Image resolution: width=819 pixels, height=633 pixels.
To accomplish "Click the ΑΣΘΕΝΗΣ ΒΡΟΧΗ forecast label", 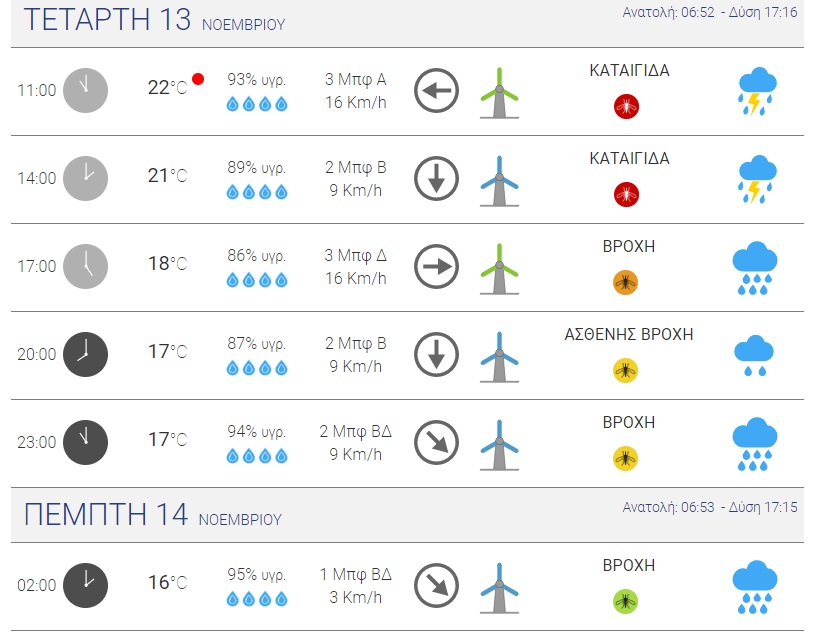I will (629, 335).
